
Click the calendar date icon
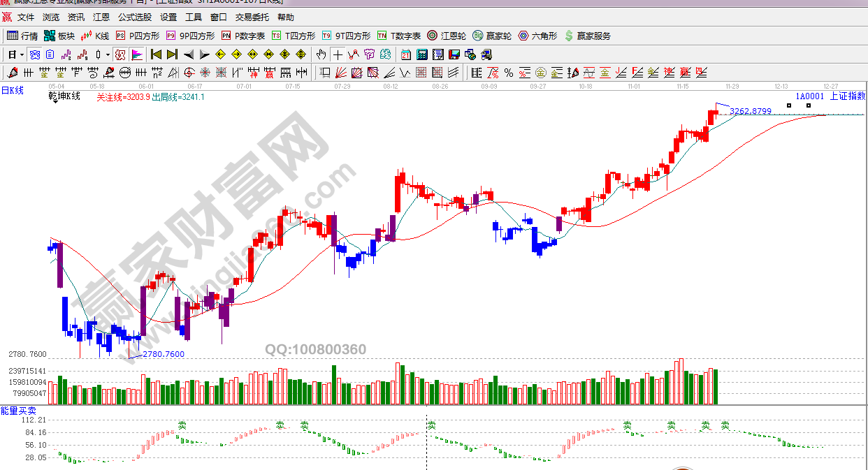tap(406, 54)
